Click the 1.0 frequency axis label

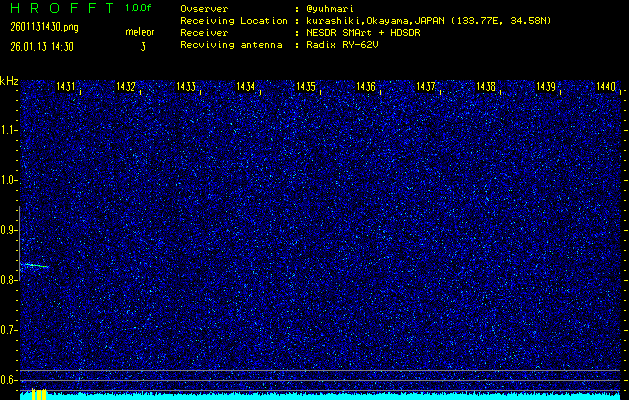pos(9,180)
